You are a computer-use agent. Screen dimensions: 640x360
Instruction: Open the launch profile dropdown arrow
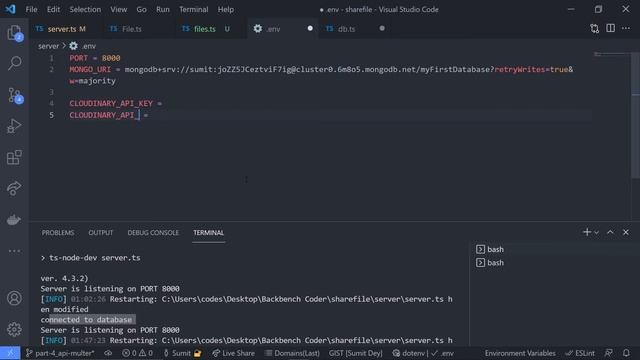[596, 233]
